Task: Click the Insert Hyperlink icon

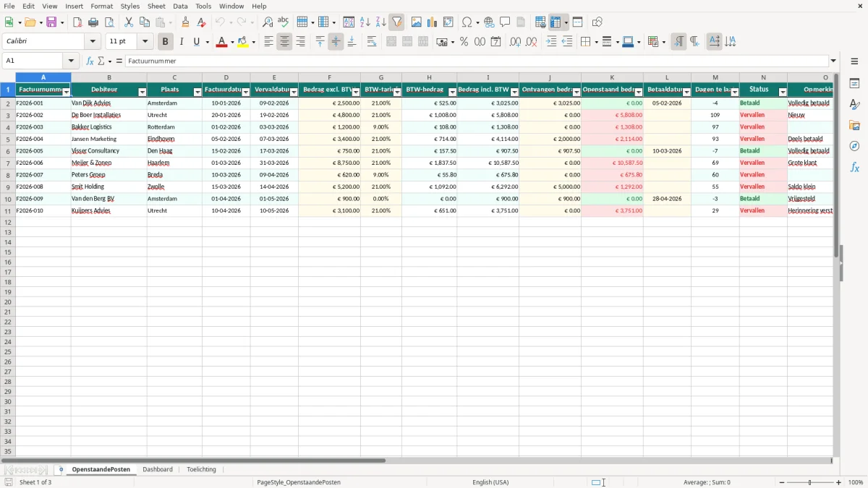Action: point(489,22)
